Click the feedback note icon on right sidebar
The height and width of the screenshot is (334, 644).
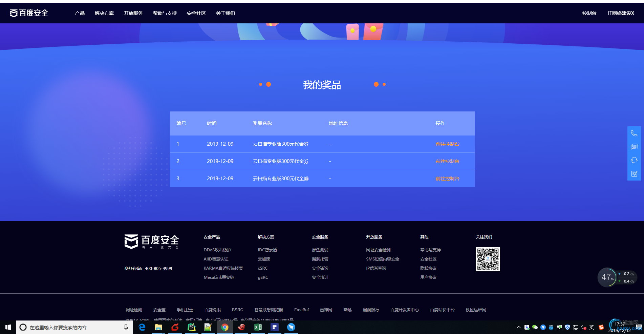[634, 173]
